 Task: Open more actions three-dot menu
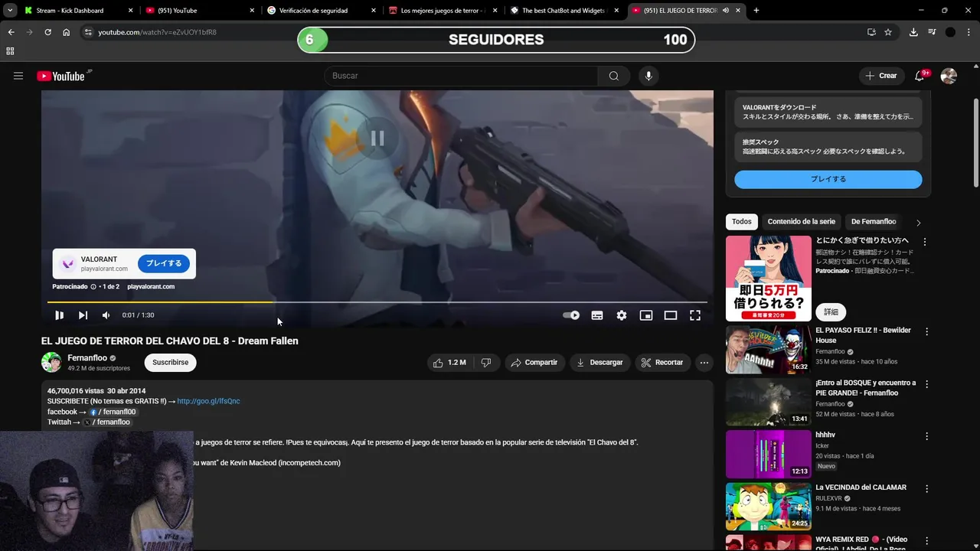(704, 363)
